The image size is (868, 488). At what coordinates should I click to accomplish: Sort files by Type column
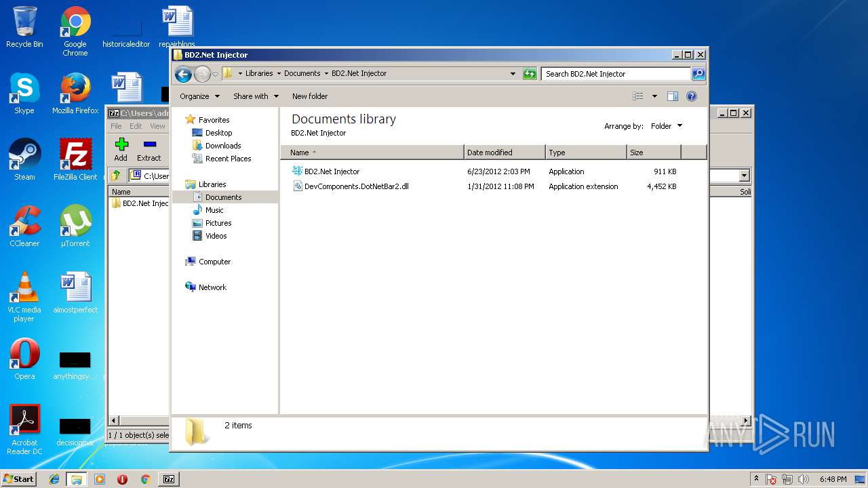pos(586,152)
